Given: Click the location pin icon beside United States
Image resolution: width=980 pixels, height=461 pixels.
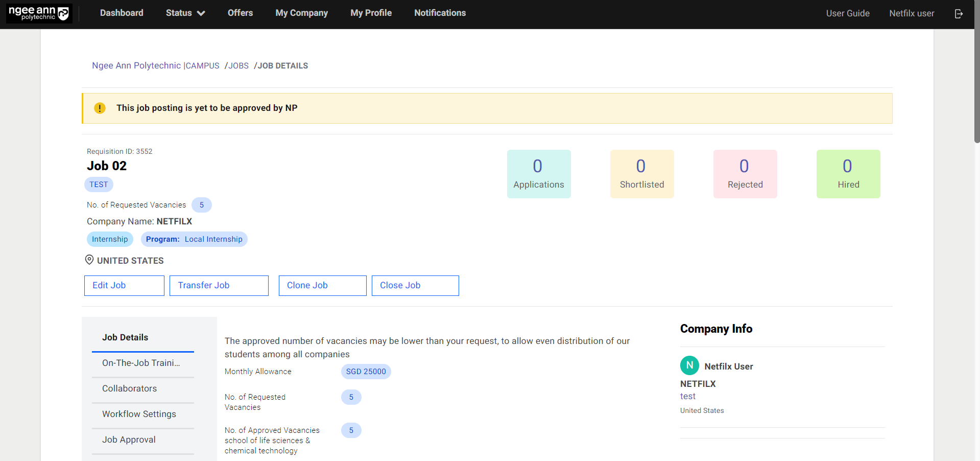Looking at the screenshot, I should [89, 260].
